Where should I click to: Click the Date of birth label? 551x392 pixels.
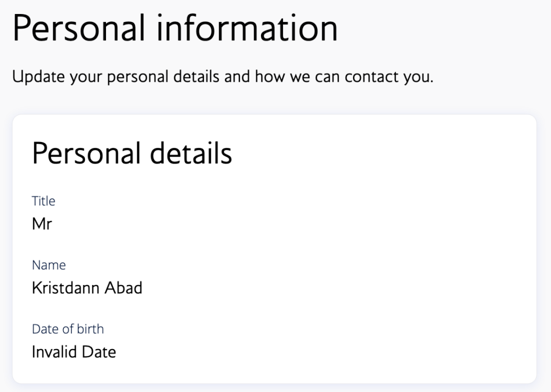68,329
